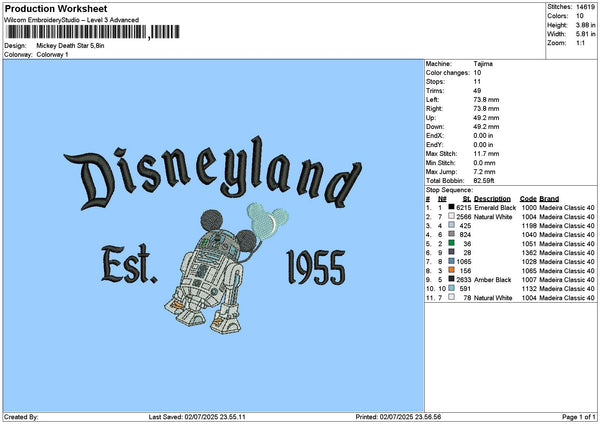Select the Natural White swatch in stop row 2
Image resolution: width=600 pixels, height=424 pixels.
[452, 216]
